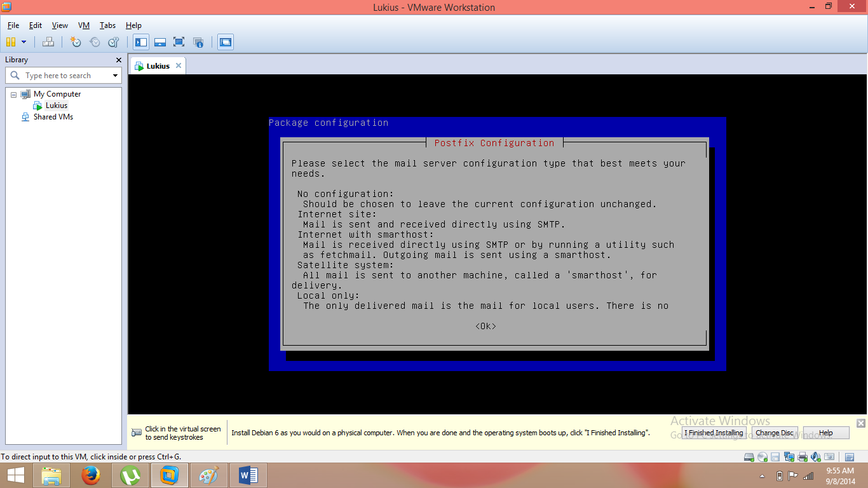Click the Revert to snapshot icon
Image resolution: width=868 pixels, height=488 pixels.
(x=95, y=42)
